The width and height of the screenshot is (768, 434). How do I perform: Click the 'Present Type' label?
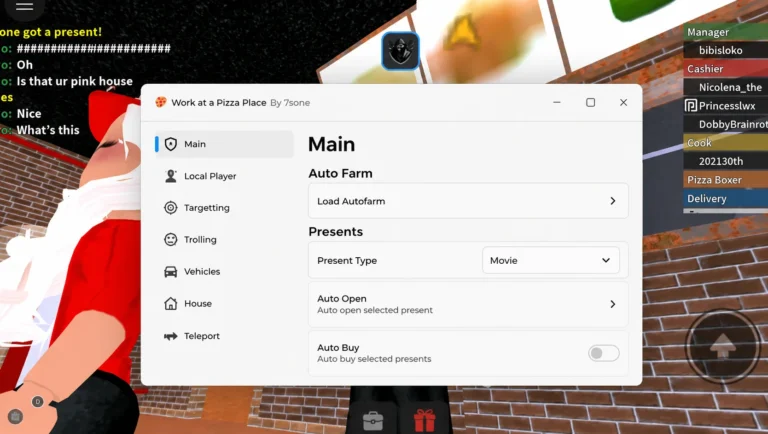point(347,261)
